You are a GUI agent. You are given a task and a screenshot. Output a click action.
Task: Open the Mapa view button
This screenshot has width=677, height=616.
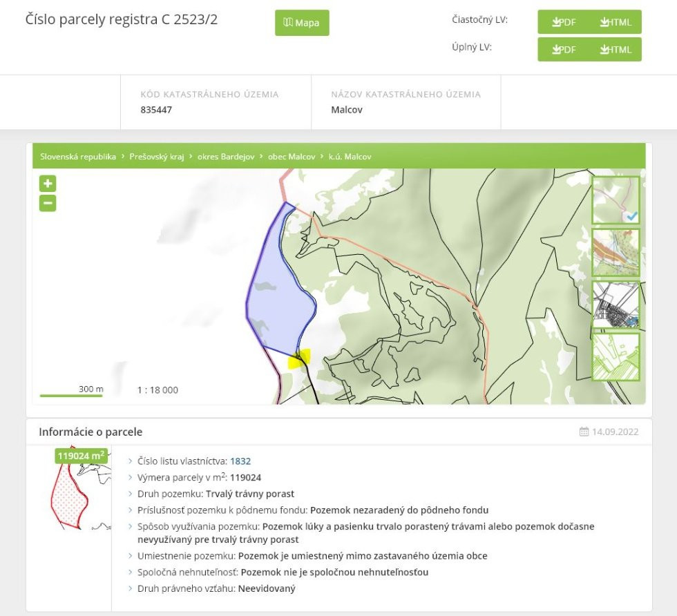(x=302, y=23)
